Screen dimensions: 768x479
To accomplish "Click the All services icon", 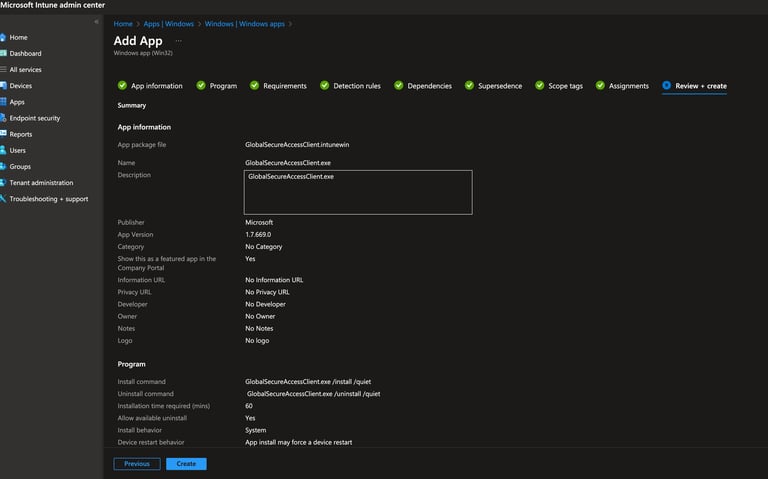I will point(3,70).
